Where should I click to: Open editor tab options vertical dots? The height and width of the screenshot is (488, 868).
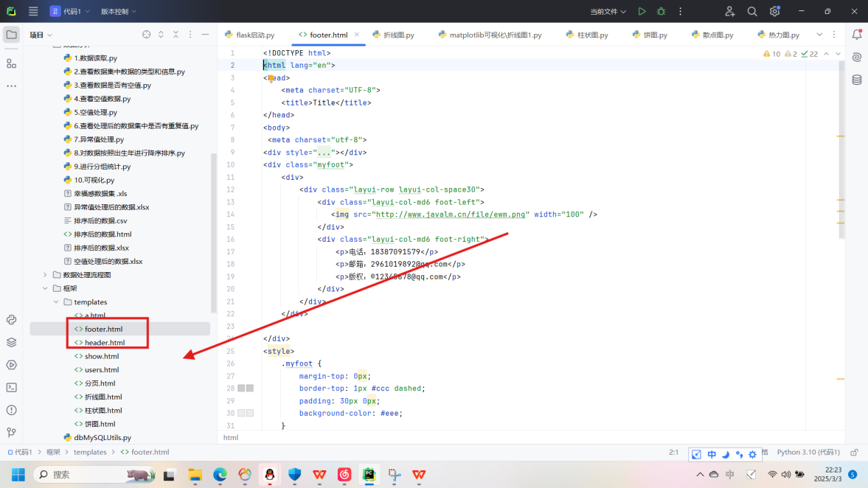(834, 35)
